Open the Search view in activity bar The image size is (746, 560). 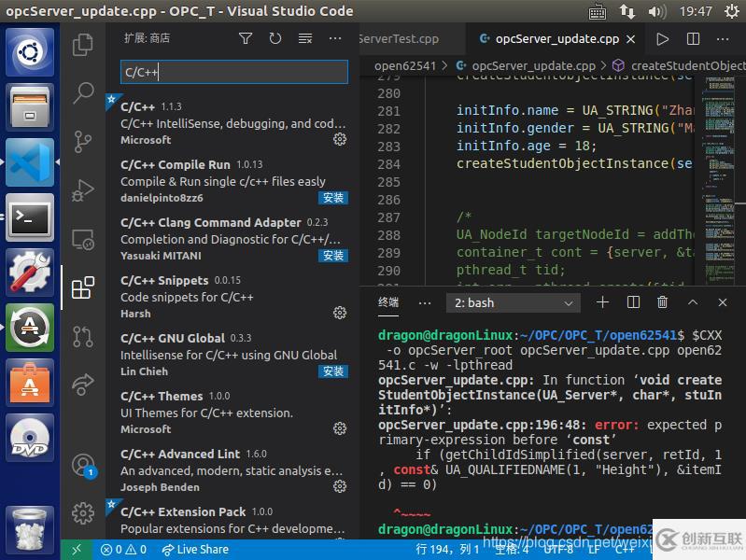click(83, 92)
